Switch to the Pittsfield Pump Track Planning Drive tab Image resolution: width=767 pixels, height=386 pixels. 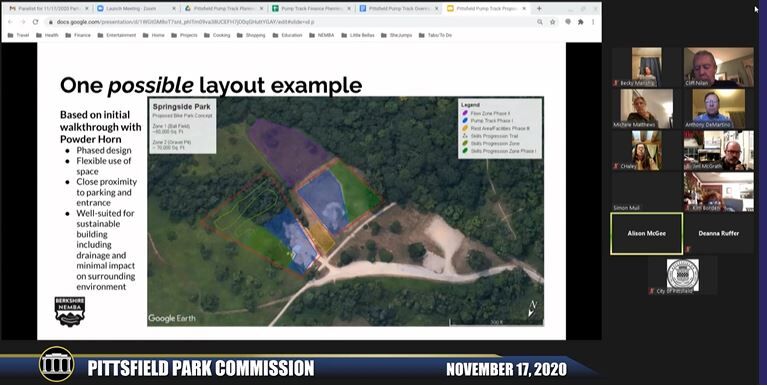coord(225,9)
